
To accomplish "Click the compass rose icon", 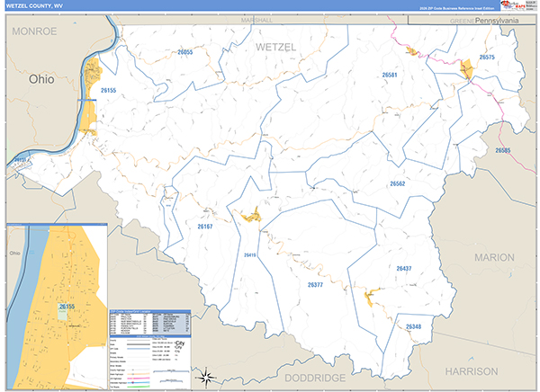I will [x=205, y=376].
